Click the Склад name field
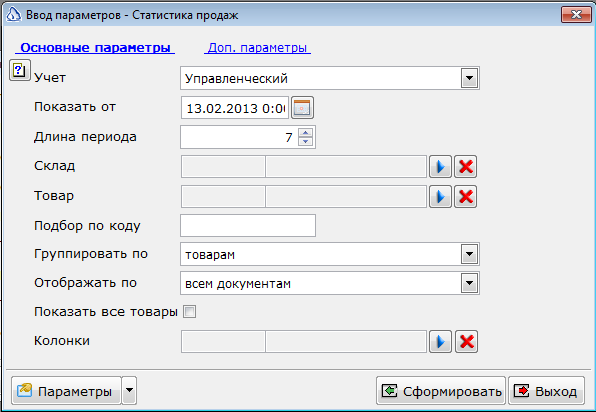The image size is (596, 412). coord(346,166)
